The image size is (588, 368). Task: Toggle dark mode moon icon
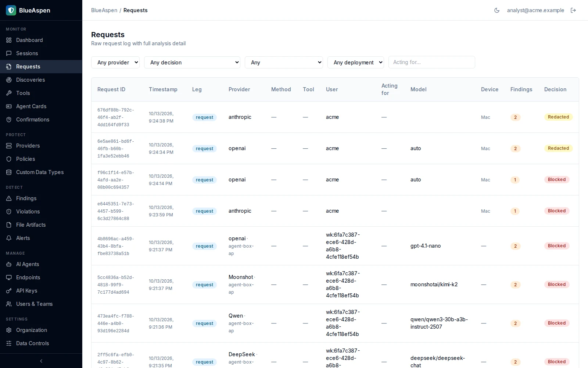pyautogui.click(x=497, y=10)
